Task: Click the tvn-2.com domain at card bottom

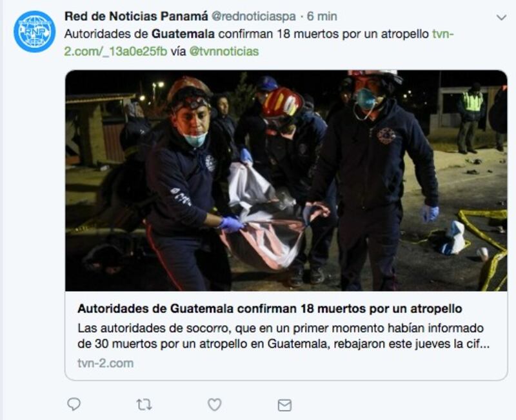Action: pyautogui.click(x=106, y=363)
